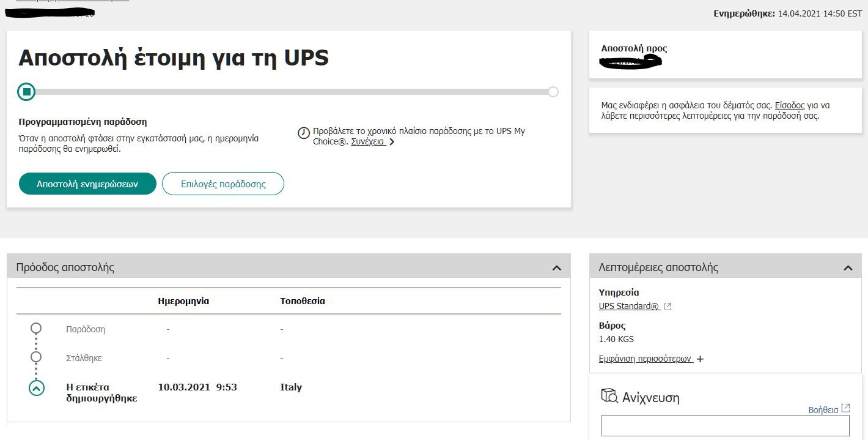Open the Βοήθεια help link
The image size is (868, 440).
pyautogui.click(x=823, y=410)
